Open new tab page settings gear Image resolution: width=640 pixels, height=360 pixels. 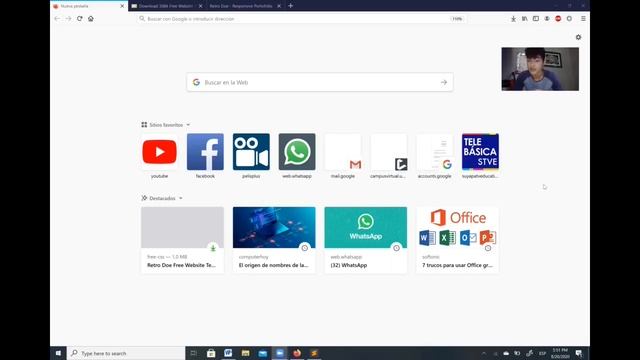[x=578, y=37]
